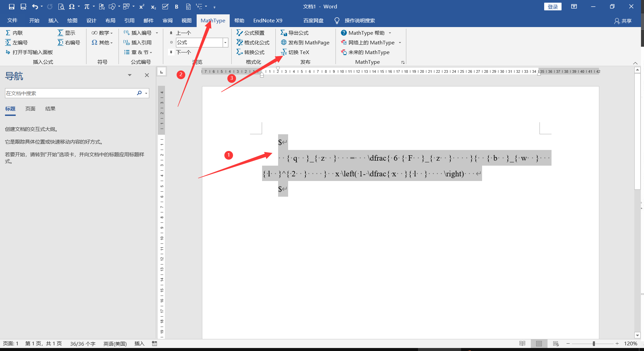This screenshot has height=351, width=644.
Task: Insert right-numbered equation 右编号
Action: [69, 42]
